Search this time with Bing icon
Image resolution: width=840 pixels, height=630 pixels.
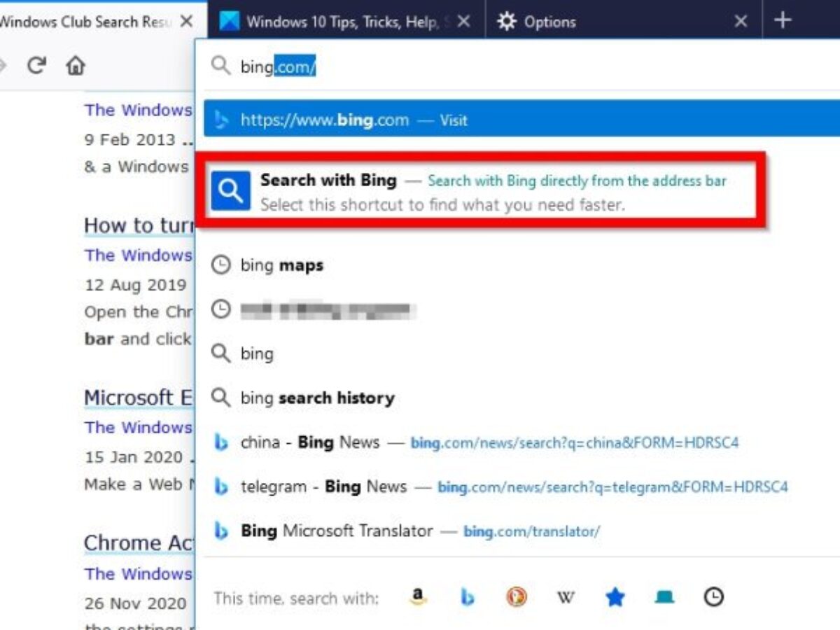pos(468,597)
